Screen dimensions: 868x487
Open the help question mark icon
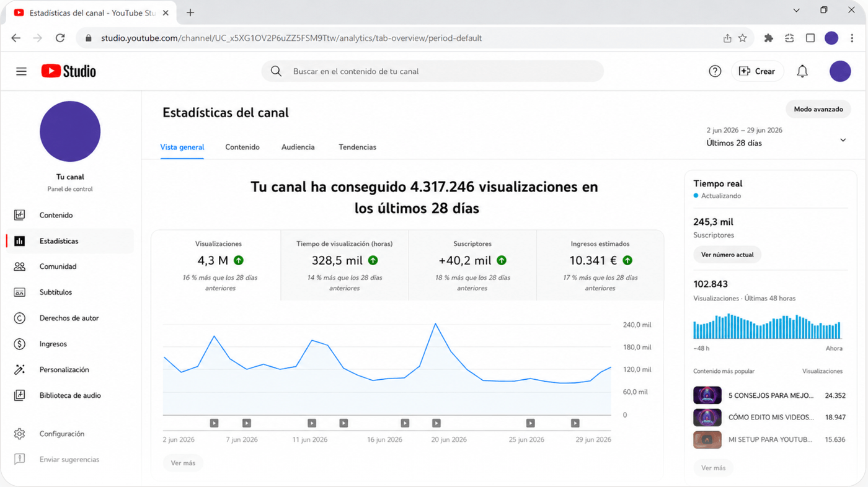click(x=715, y=71)
